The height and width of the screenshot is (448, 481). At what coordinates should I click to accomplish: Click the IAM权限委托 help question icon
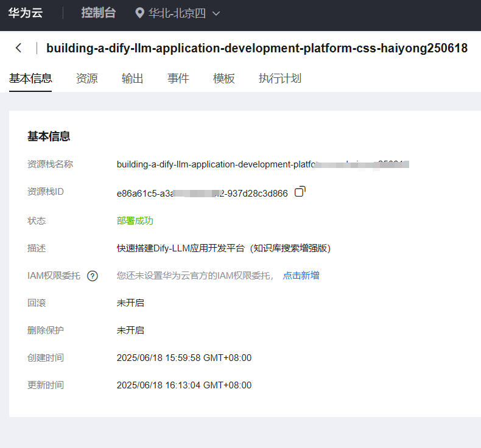pos(93,276)
